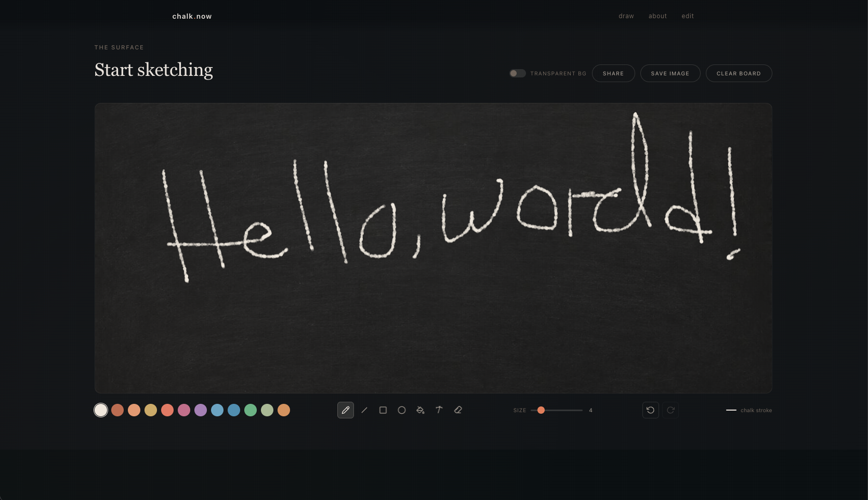The image size is (868, 500).
Task: Pick the rose pink color swatch
Action: point(184,410)
